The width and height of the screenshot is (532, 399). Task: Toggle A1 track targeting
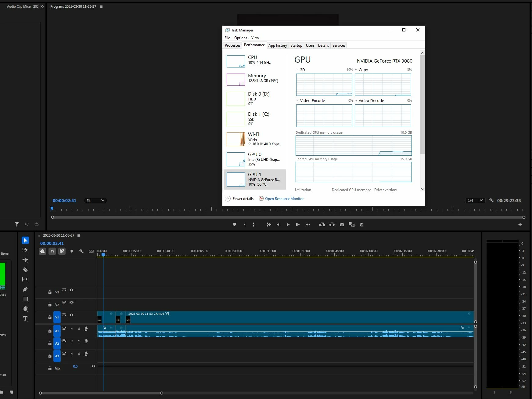[57, 331]
